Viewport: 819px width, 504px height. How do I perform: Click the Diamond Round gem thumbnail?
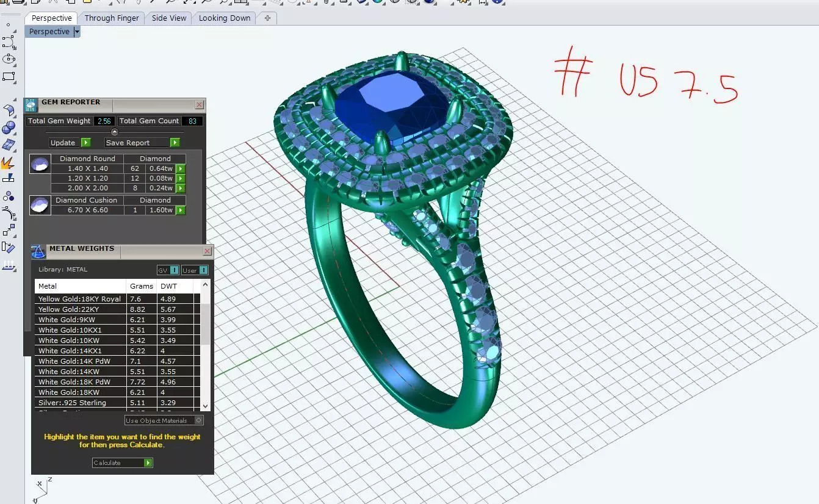point(40,164)
